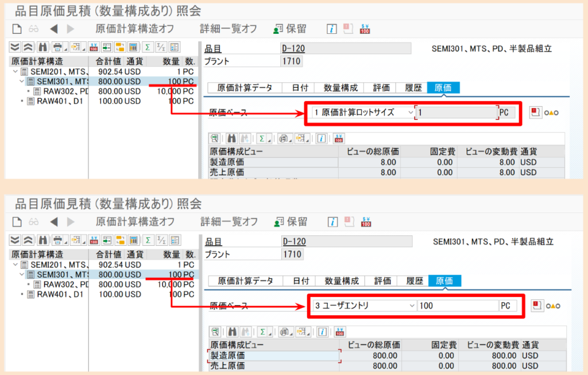Click red log icon beside 原価ベース in upper window
Screen dimensions: 588x375
click(535, 112)
